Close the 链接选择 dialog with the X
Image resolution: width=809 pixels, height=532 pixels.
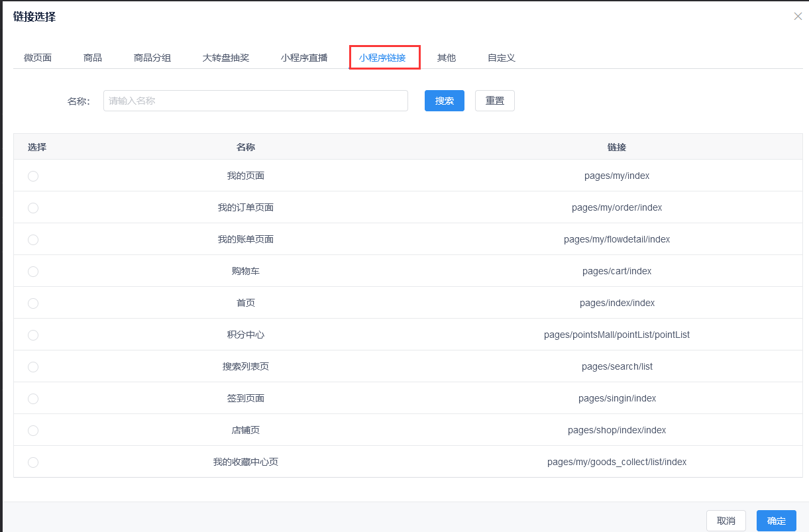798,16
